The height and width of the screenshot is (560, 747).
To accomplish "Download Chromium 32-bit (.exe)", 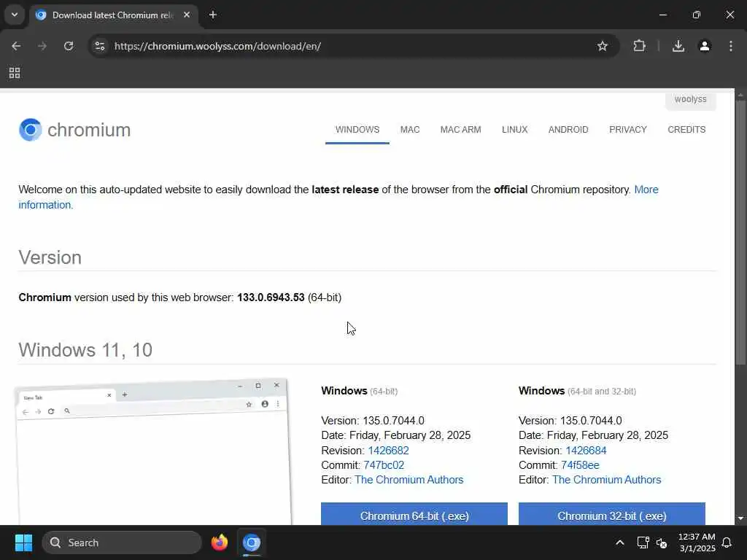I will 612,514.
